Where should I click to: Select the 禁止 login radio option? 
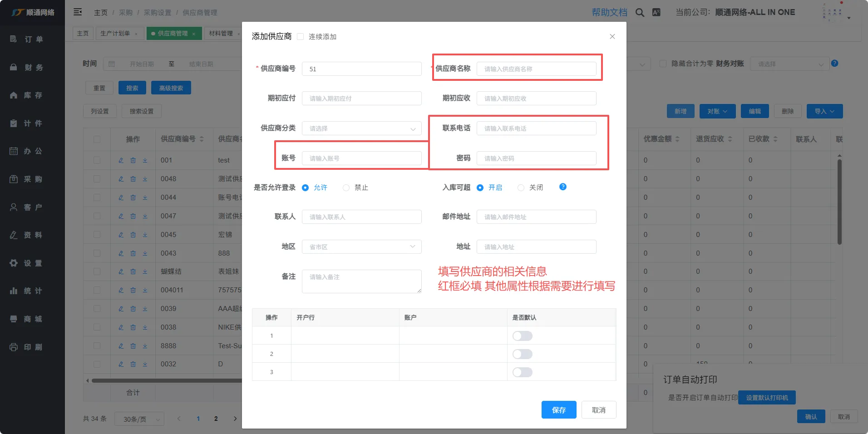[346, 188]
